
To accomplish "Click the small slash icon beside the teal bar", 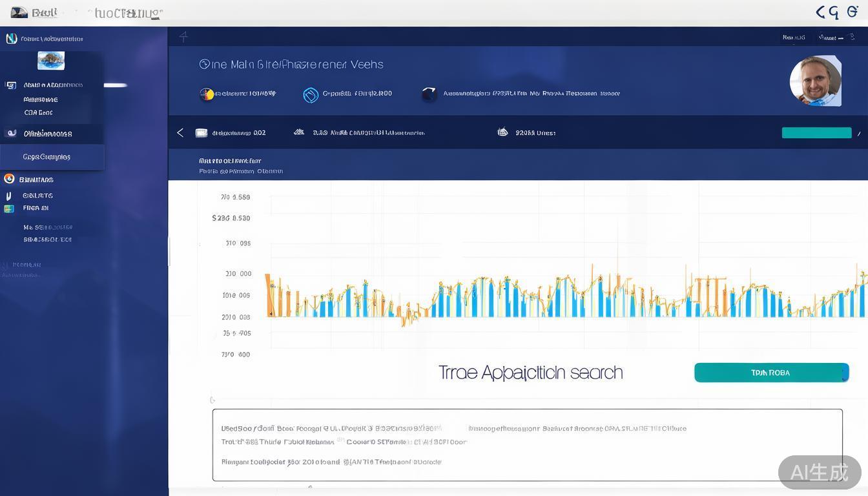I will pyautogui.click(x=859, y=134).
